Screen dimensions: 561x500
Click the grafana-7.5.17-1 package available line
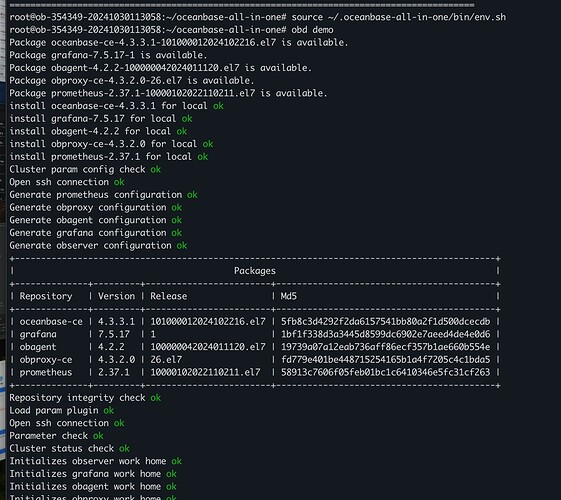coord(108,55)
